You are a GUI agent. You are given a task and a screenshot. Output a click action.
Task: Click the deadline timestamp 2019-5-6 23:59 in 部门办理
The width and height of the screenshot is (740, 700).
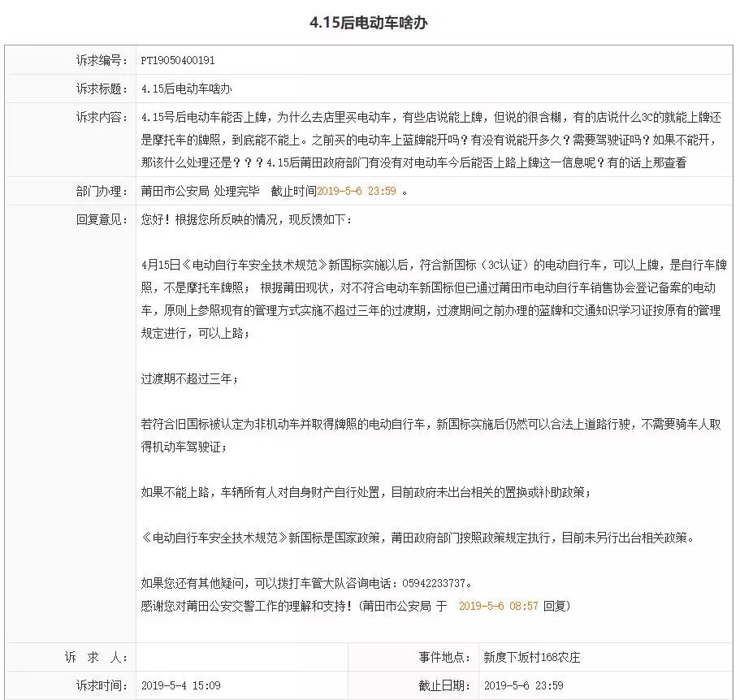[x=357, y=191]
